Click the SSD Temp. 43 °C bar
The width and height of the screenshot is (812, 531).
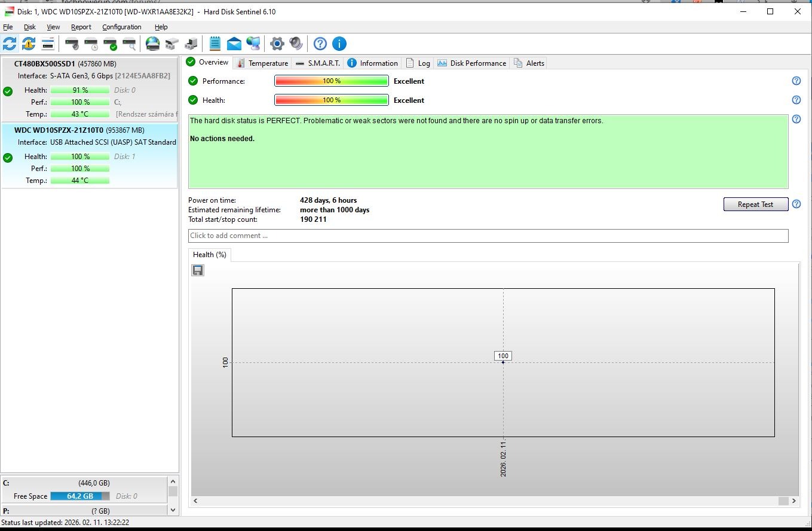(80, 114)
